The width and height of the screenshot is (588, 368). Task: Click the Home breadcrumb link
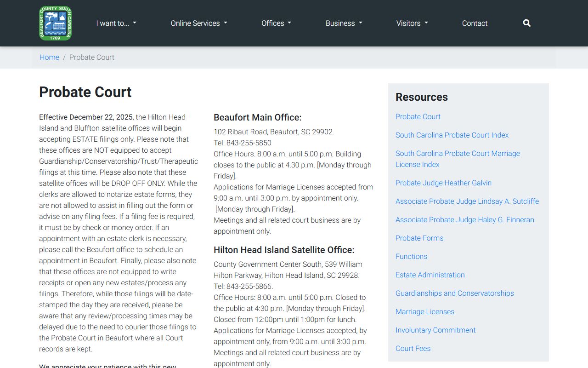pos(49,57)
